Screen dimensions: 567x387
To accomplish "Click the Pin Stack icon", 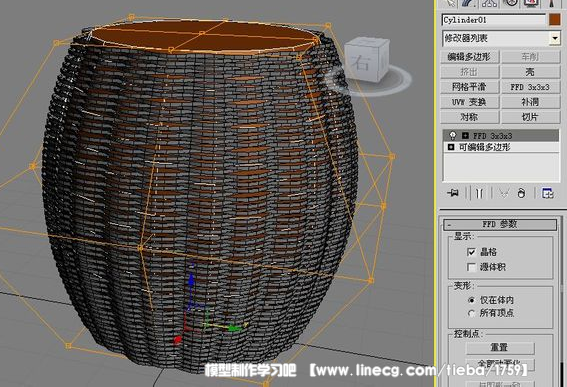I will [x=453, y=193].
